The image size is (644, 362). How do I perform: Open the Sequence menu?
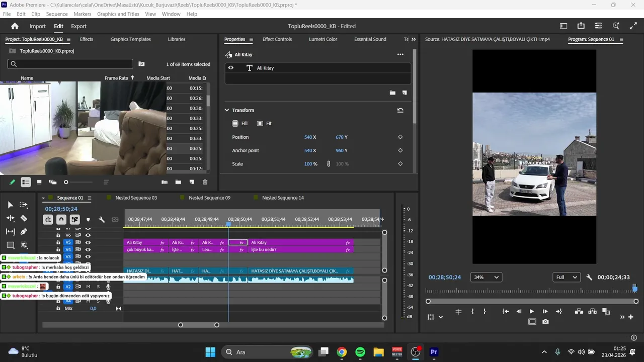coord(56,14)
